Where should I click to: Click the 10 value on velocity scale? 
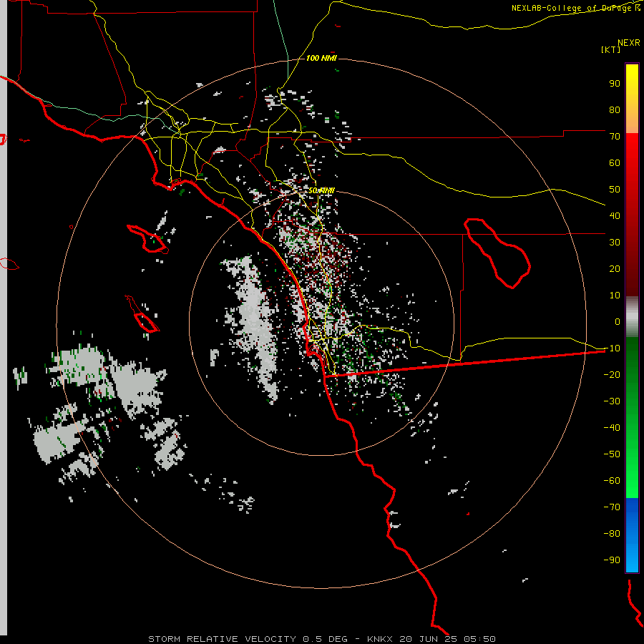[x=615, y=296]
